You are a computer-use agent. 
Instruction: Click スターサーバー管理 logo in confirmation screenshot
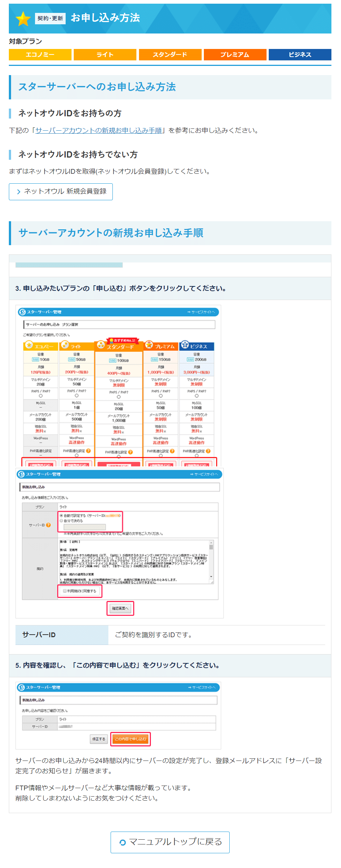click(39, 687)
